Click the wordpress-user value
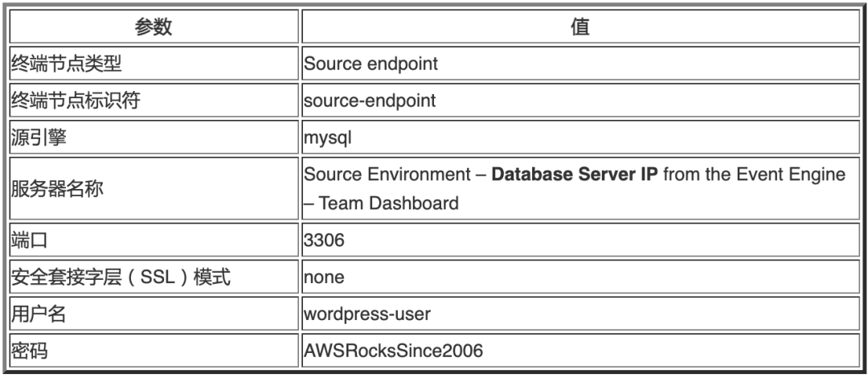Image resolution: width=868 pixels, height=378 pixels. tap(366, 315)
